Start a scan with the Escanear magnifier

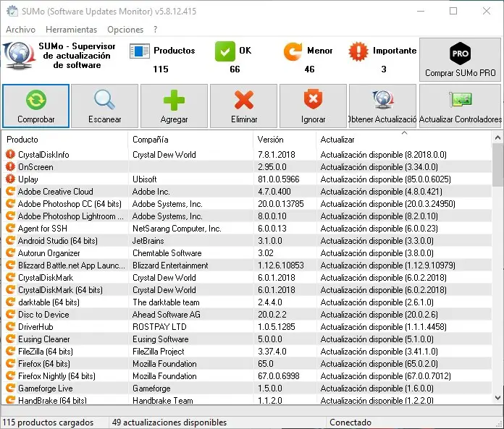click(104, 106)
